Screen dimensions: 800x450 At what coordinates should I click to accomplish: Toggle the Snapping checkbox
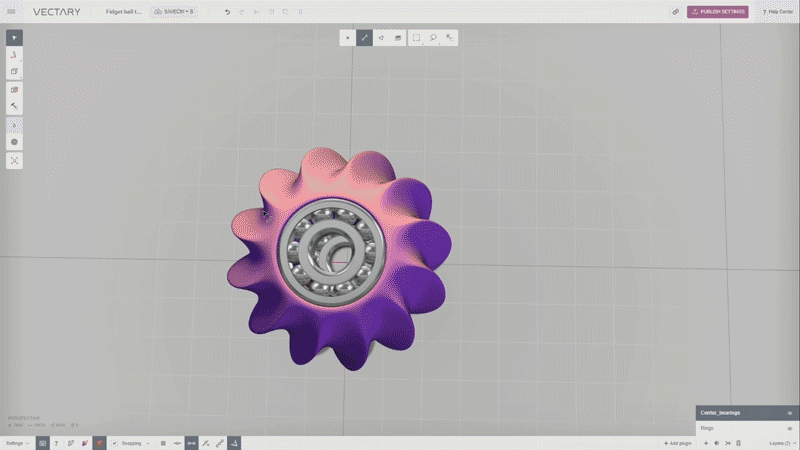(x=115, y=443)
